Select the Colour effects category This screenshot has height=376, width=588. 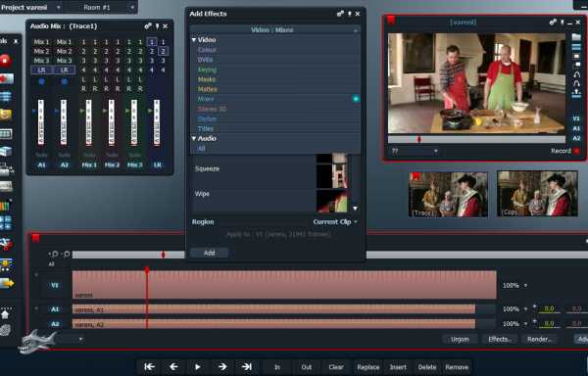pos(207,49)
